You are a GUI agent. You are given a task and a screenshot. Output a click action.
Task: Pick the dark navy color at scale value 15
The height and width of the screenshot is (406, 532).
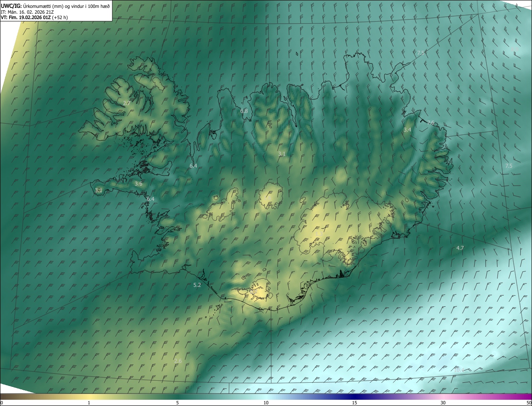pyautogui.click(x=355, y=397)
